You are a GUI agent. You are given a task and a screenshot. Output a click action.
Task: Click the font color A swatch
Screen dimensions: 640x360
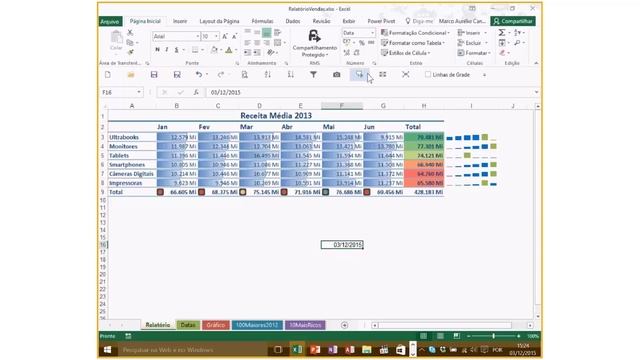(x=229, y=50)
